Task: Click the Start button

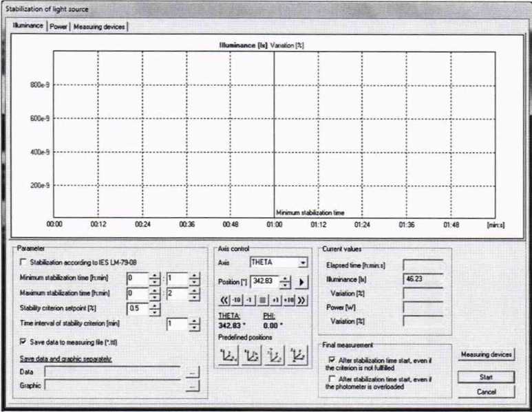Action: (486, 377)
